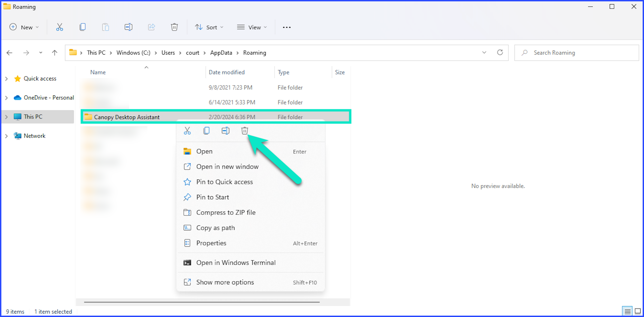Select Network in navigation pane
The image size is (644, 317).
35,136
